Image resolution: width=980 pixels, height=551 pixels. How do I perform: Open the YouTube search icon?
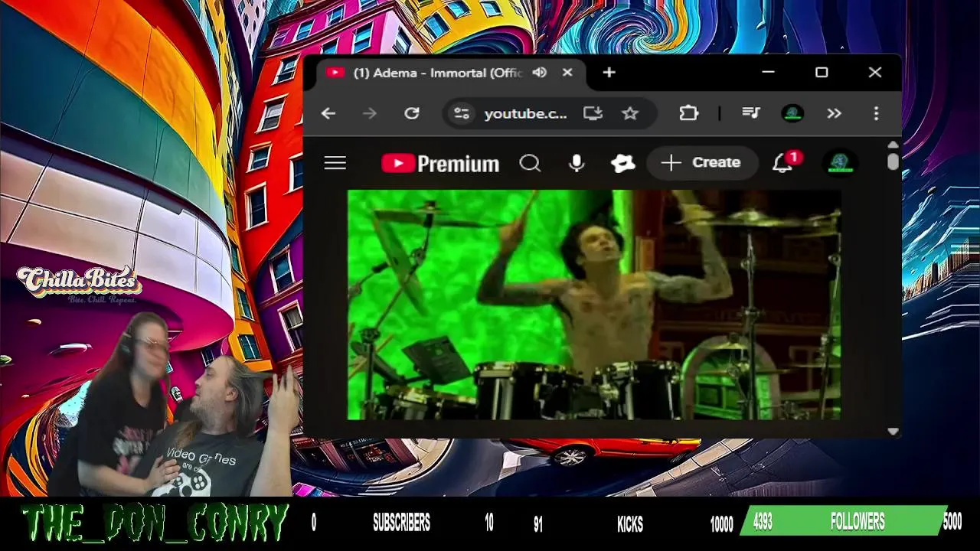[x=530, y=163]
